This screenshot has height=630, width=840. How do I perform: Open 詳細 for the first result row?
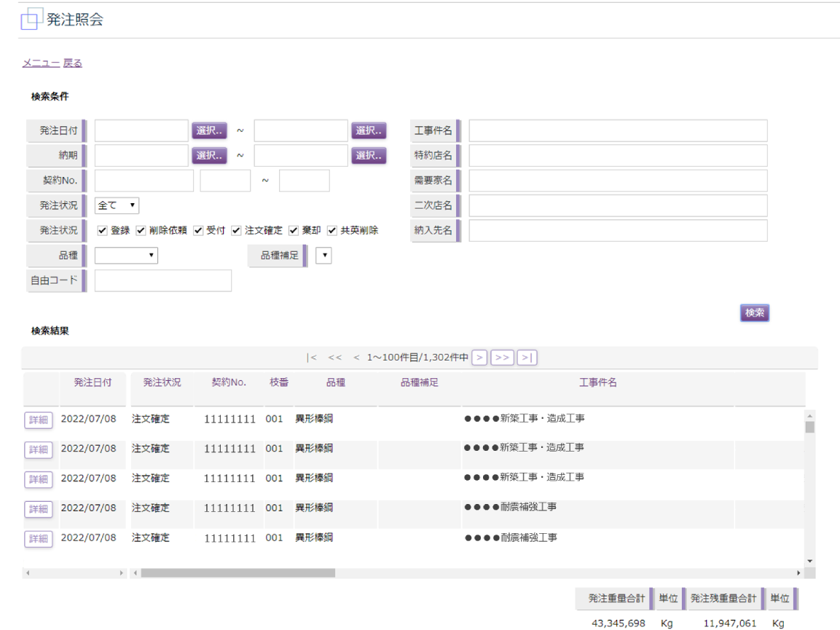(x=38, y=420)
